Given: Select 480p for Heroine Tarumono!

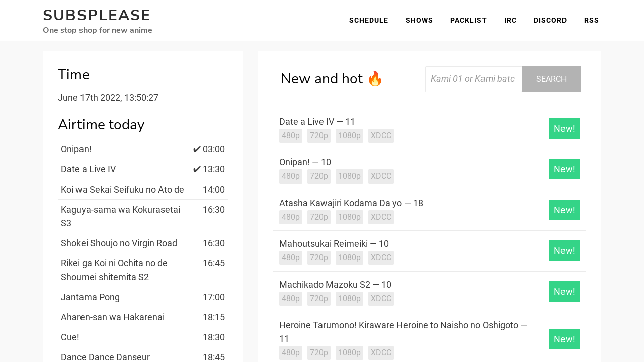Looking at the screenshot, I should pos(291,353).
